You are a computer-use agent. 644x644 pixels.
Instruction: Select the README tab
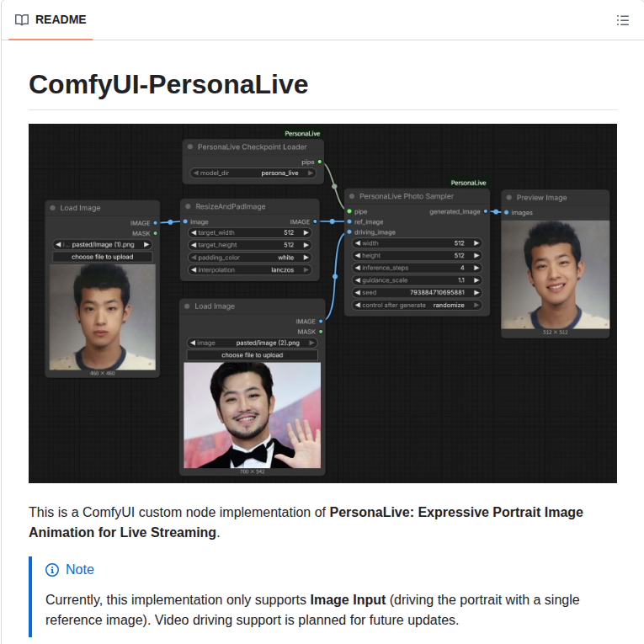click(x=51, y=19)
